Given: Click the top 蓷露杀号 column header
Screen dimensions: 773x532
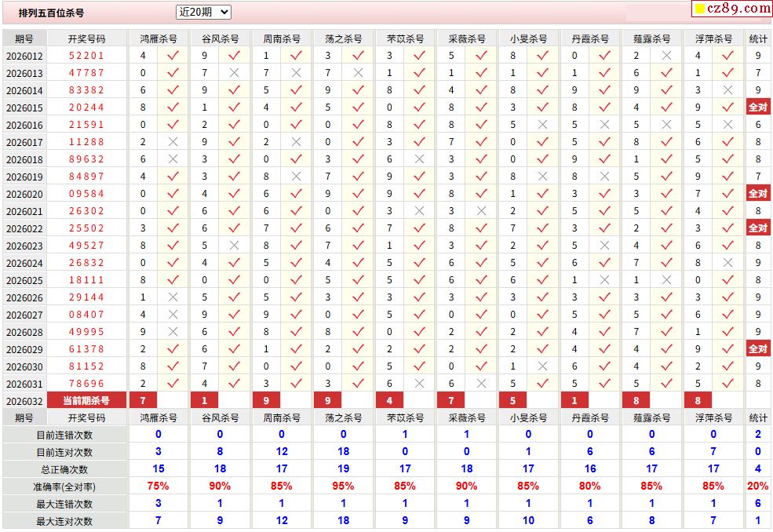Looking at the screenshot, I should pos(651,38).
